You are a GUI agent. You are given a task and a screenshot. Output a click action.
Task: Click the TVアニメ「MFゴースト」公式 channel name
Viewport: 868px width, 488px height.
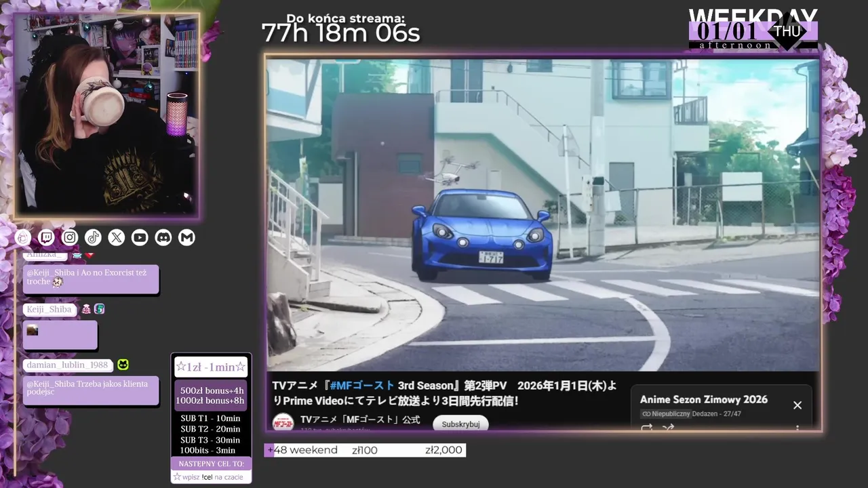point(360,420)
